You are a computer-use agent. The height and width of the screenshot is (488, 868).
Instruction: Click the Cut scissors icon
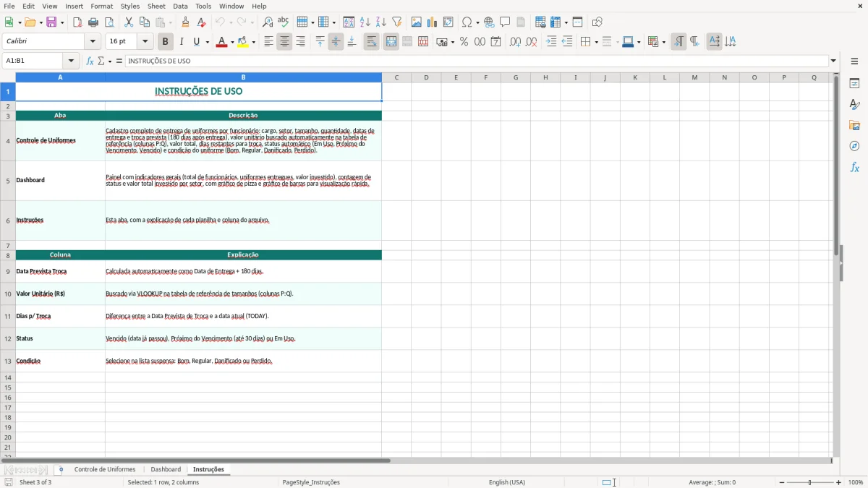pos(128,22)
